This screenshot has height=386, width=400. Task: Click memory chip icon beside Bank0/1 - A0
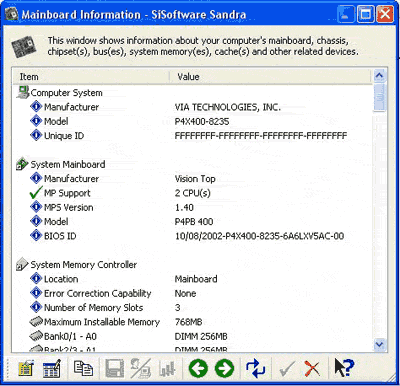(36, 336)
